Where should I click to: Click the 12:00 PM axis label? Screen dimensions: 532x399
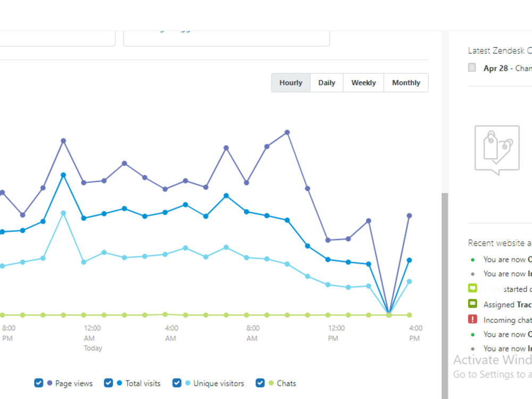(x=336, y=333)
